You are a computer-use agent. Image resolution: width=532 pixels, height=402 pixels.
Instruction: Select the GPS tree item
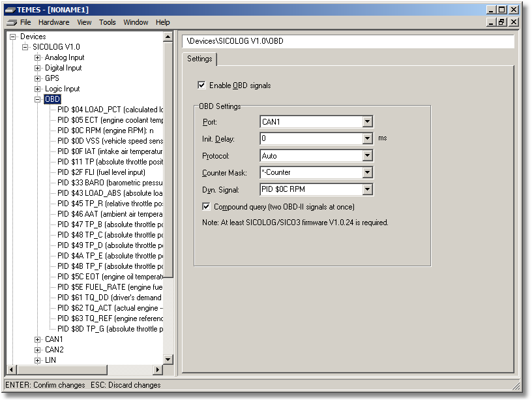52,78
